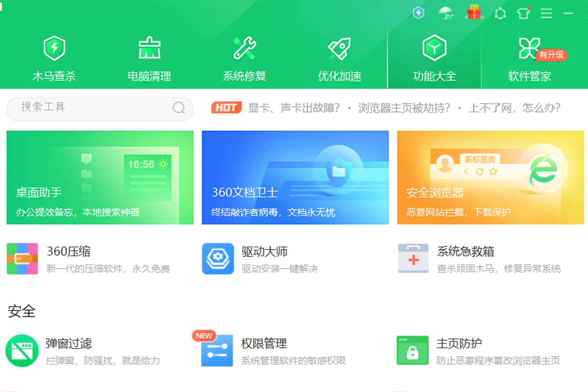This screenshot has width=588, height=392.
Task: Open the 权限管理 tool icon
Action: click(x=217, y=351)
